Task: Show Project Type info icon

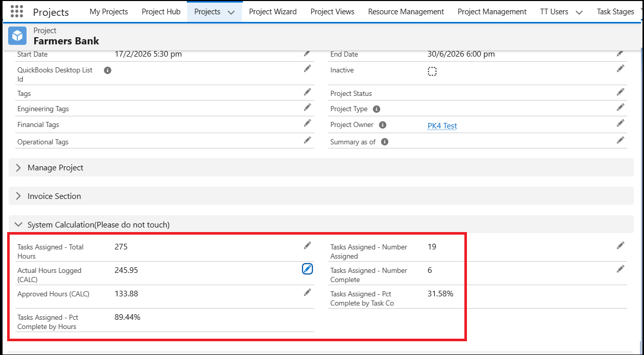Action: point(377,109)
